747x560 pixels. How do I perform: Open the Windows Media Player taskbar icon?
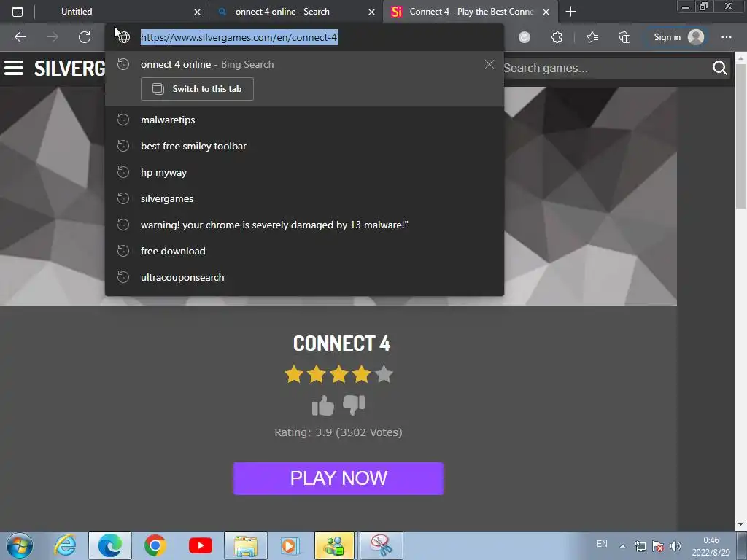point(290,545)
